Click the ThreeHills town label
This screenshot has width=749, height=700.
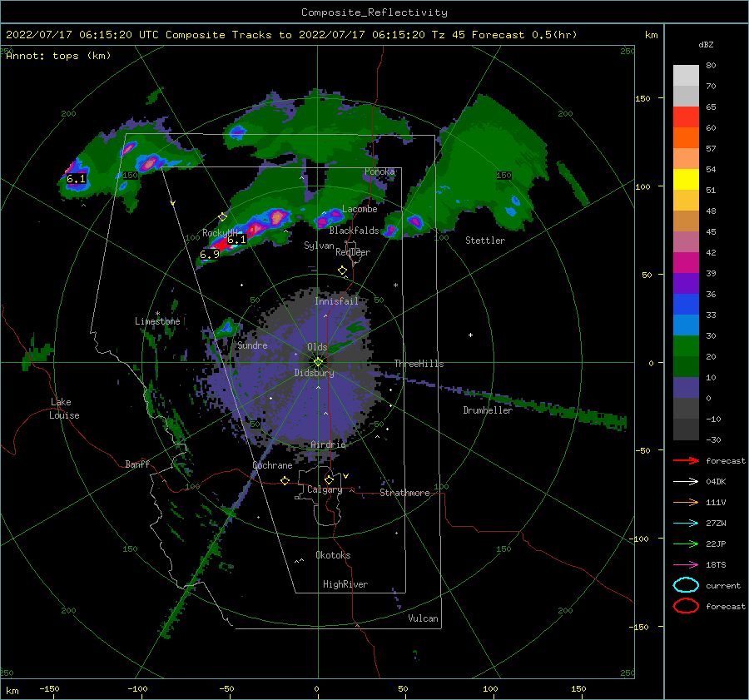419,364
